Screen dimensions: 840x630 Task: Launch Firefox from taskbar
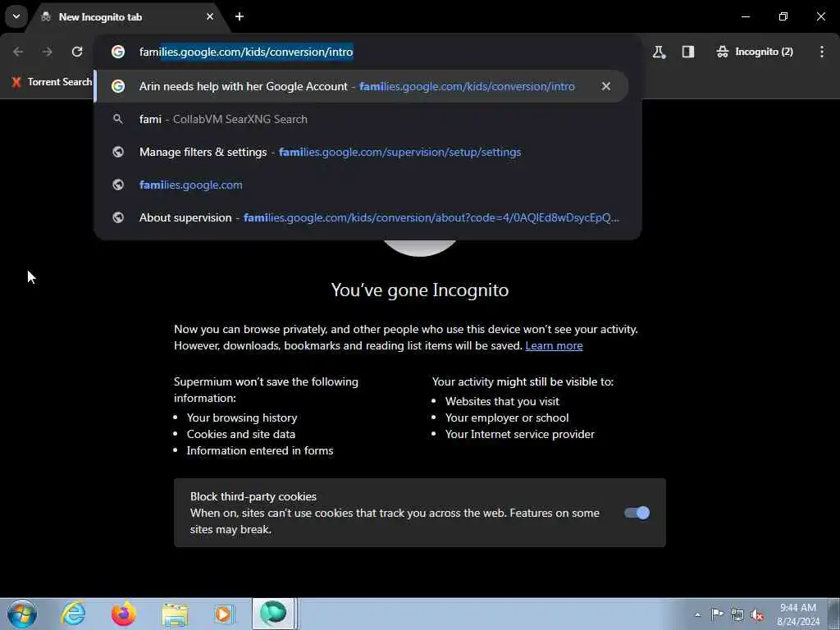(124, 614)
